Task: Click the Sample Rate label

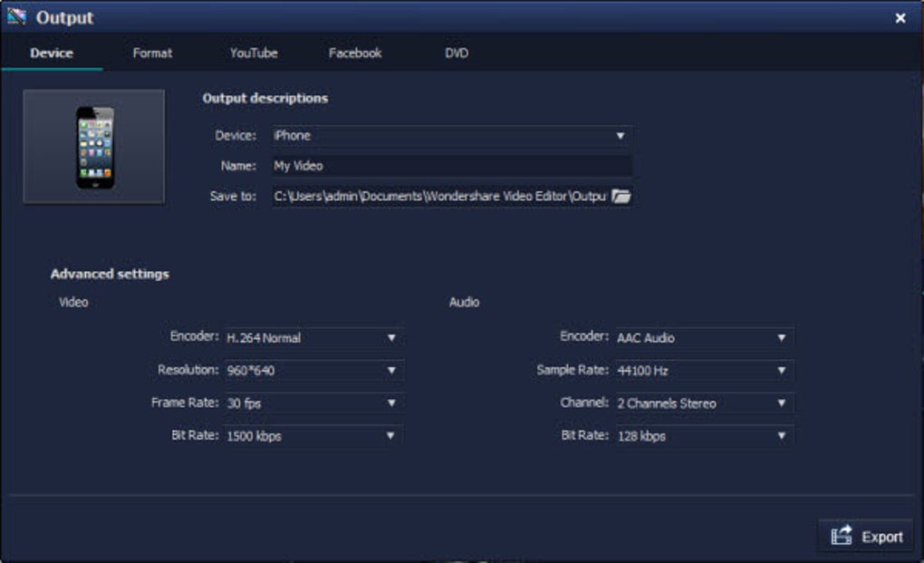Action: (573, 370)
